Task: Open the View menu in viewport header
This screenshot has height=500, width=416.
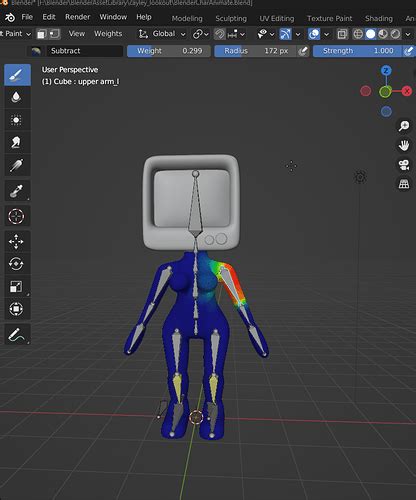Action: pos(77,34)
